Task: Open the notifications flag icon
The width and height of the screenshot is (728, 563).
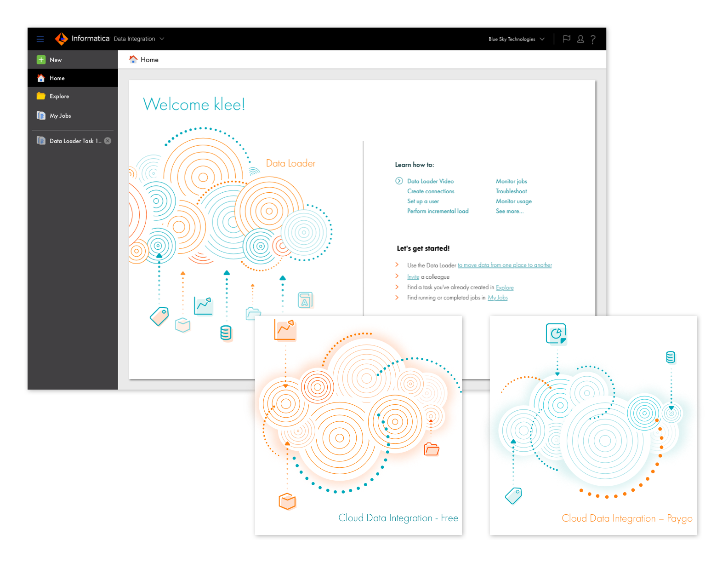Action: click(566, 39)
